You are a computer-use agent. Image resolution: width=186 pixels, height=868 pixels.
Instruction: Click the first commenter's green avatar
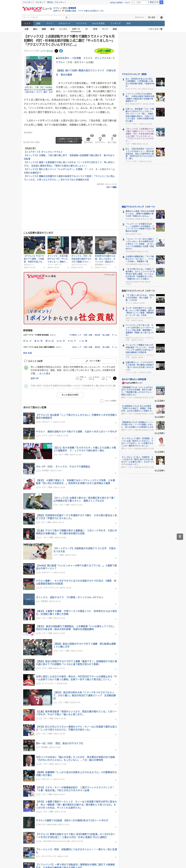[26, 368]
